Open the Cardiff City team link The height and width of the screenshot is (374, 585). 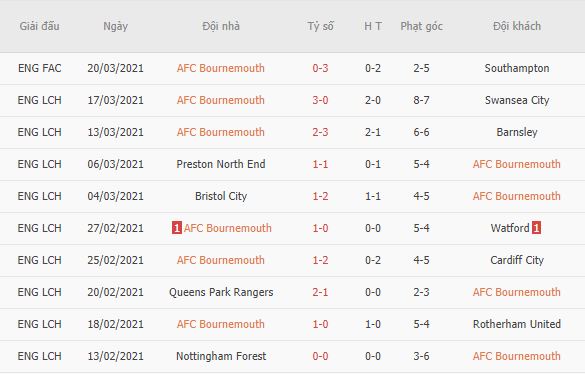pyautogui.click(x=517, y=260)
